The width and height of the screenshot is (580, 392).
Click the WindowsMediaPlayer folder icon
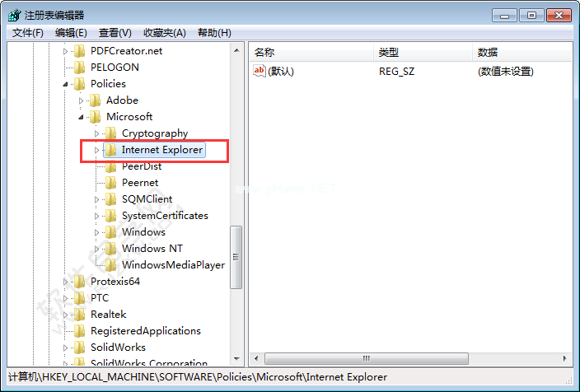coord(110,265)
